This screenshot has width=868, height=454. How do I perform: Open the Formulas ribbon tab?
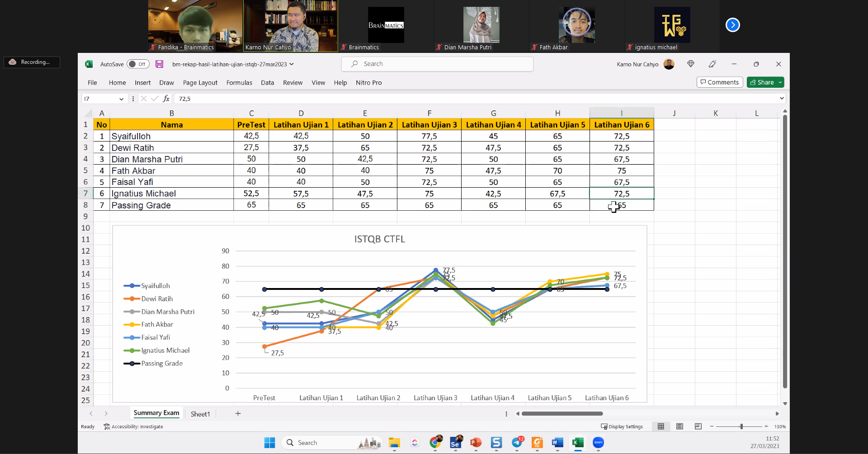coord(239,83)
